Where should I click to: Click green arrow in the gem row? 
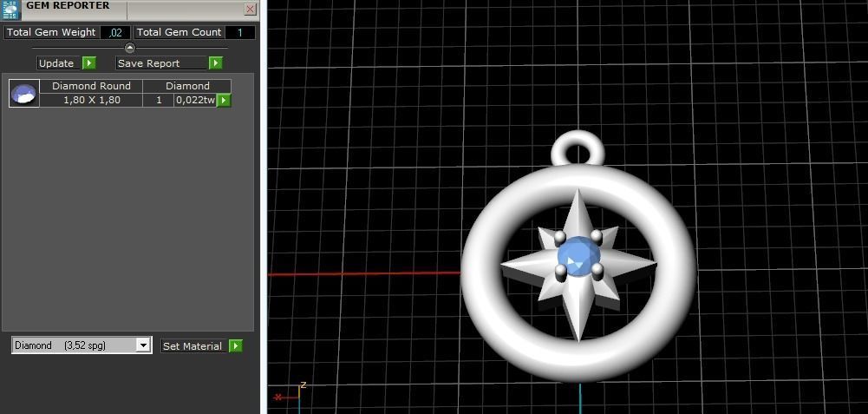click(224, 101)
